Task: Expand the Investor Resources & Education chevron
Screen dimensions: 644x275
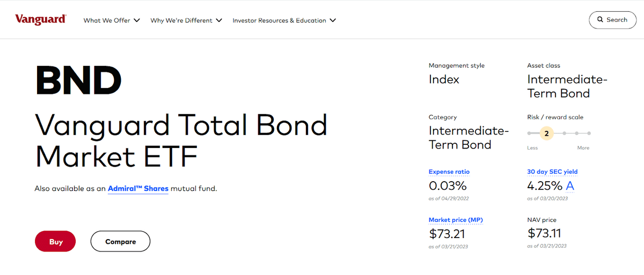Action: click(333, 20)
